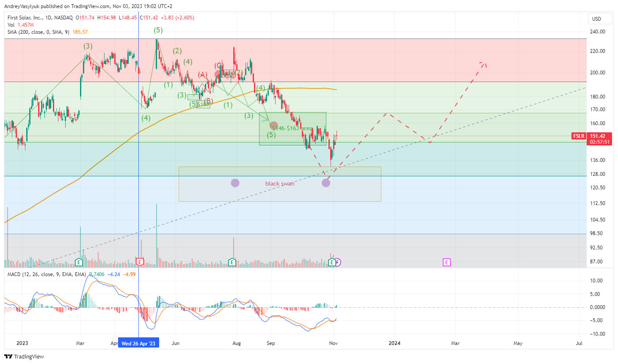Screen dimensions: 618x364
Task: Click the 02:57:51 bar countdown
Action: coord(600,142)
